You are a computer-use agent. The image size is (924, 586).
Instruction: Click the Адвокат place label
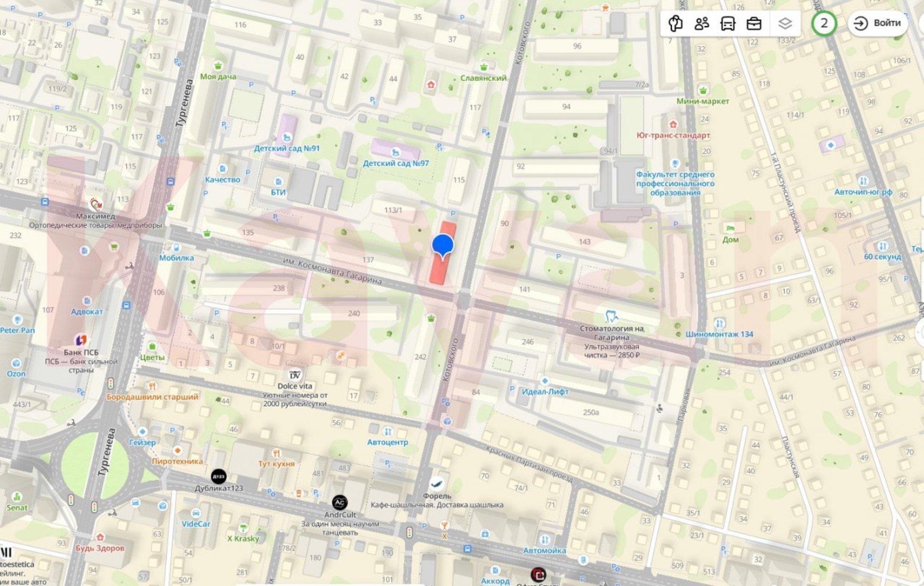pyautogui.click(x=87, y=311)
